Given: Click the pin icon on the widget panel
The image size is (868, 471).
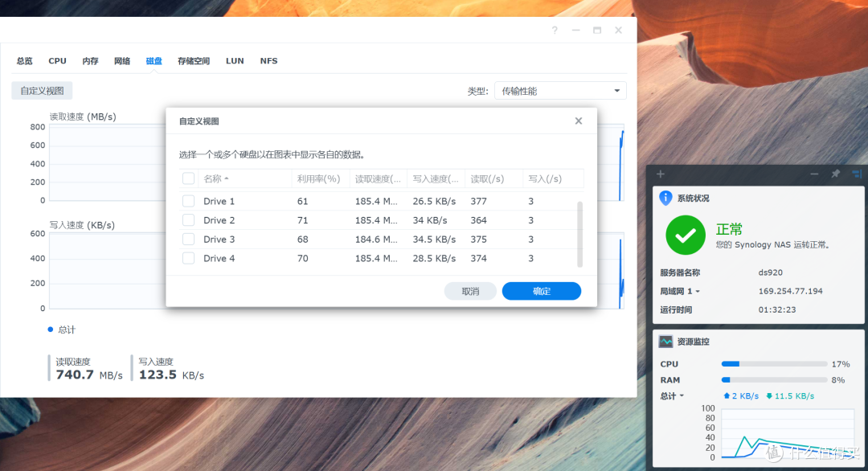Looking at the screenshot, I should point(835,174).
